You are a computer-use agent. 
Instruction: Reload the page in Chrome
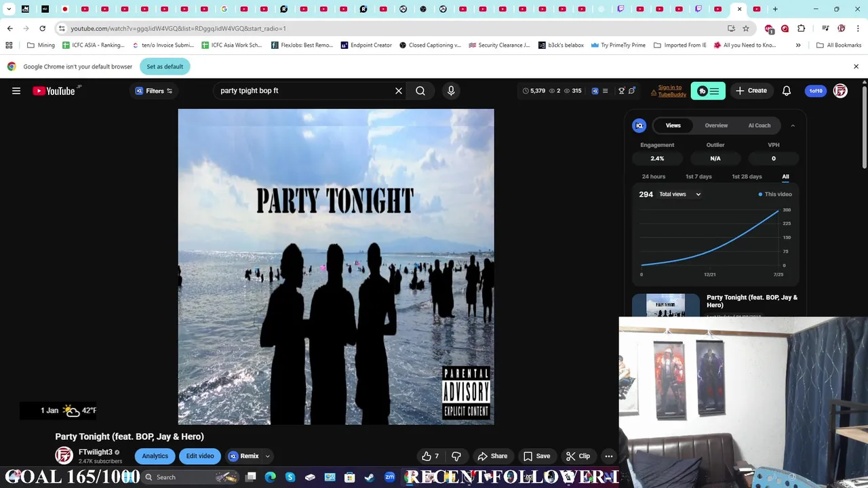pos(42,28)
